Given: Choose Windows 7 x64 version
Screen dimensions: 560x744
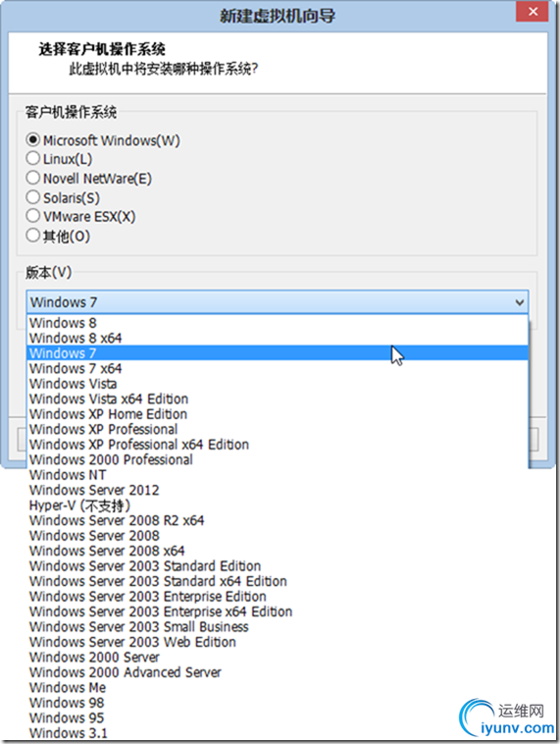Looking at the screenshot, I should tap(278, 368).
